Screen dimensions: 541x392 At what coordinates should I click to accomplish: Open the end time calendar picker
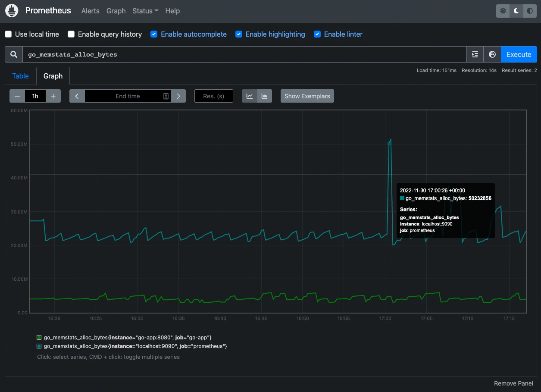pyautogui.click(x=166, y=96)
